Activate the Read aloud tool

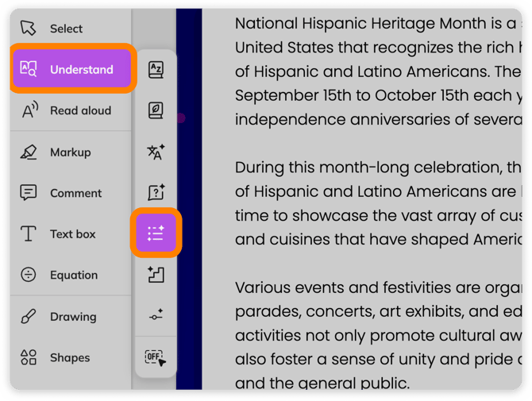71,110
